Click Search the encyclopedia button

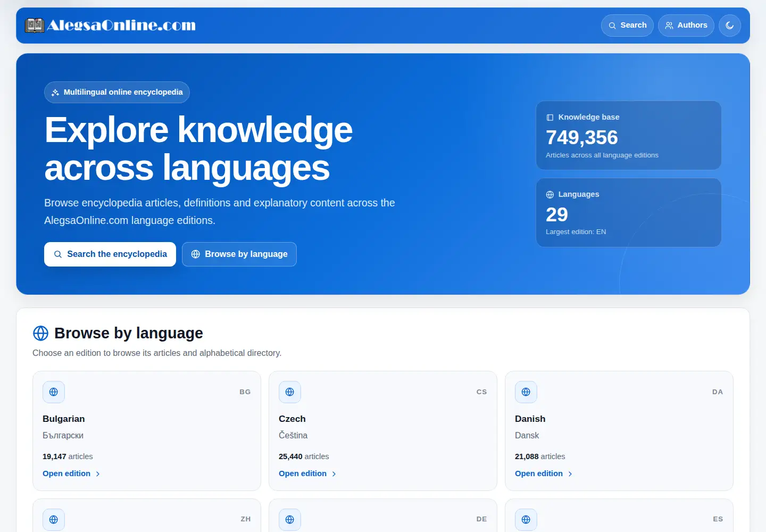(110, 254)
